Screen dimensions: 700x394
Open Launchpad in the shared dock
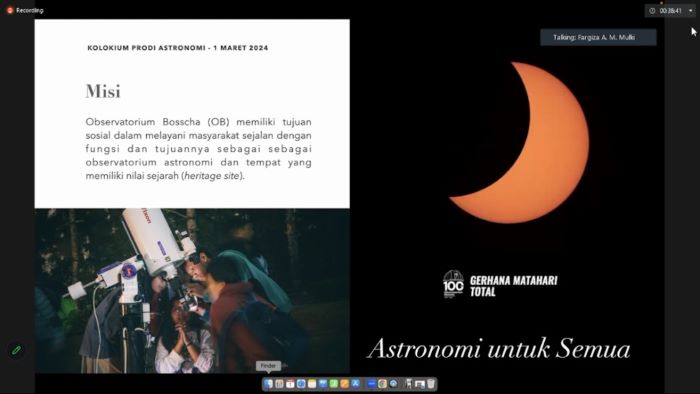[279, 384]
